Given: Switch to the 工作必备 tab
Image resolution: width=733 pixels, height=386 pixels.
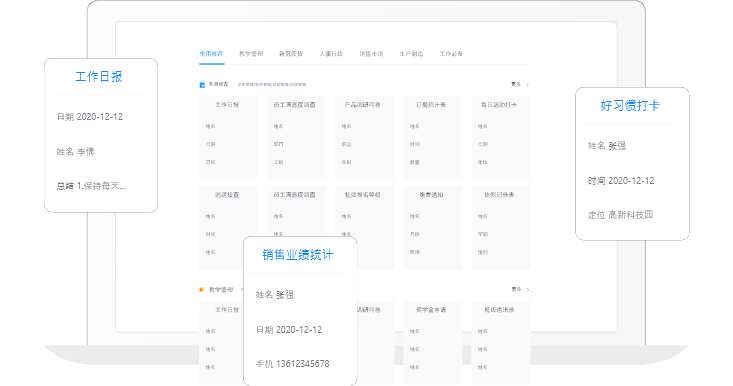Looking at the screenshot, I should click(451, 54).
